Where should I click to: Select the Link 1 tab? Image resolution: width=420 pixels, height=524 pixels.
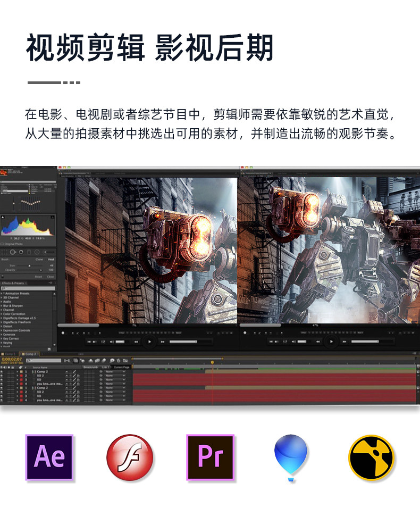(x=105, y=367)
